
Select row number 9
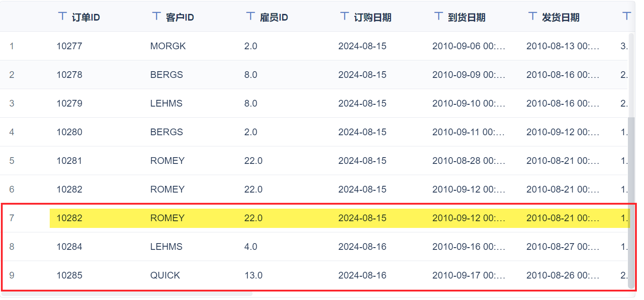(12, 275)
